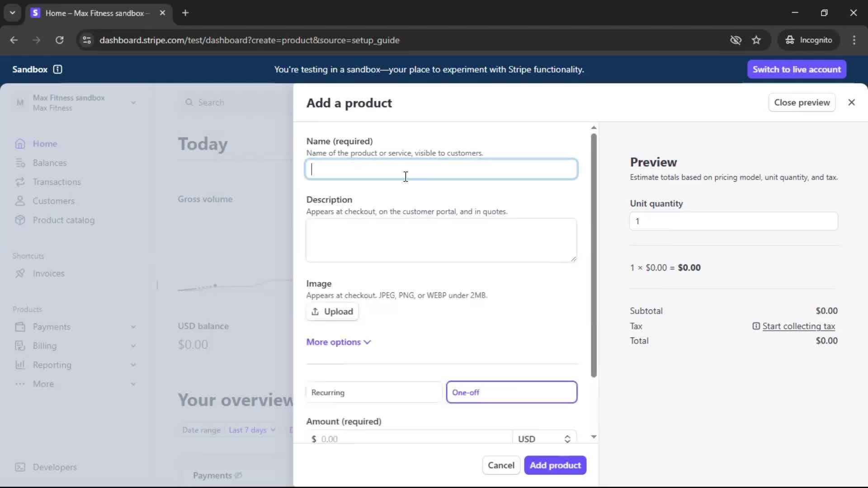This screenshot has height=488, width=868.
Task: Click the Product catalog box icon
Action: pos(20,220)
